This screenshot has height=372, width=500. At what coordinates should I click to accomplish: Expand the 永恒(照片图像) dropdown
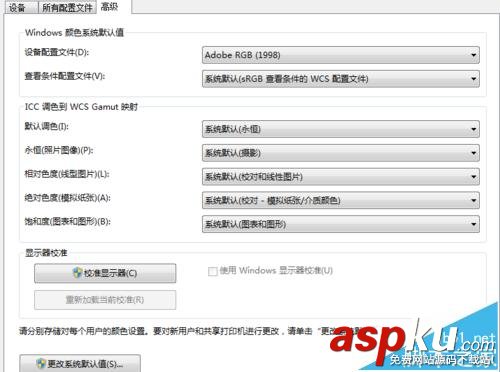click(341, 153)
